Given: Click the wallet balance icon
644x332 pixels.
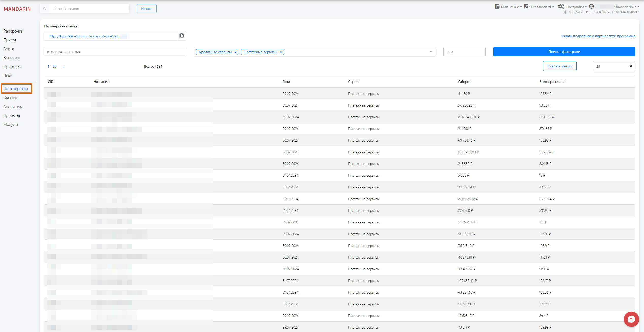Looking at the screenshot, I should tap(497, 7).
